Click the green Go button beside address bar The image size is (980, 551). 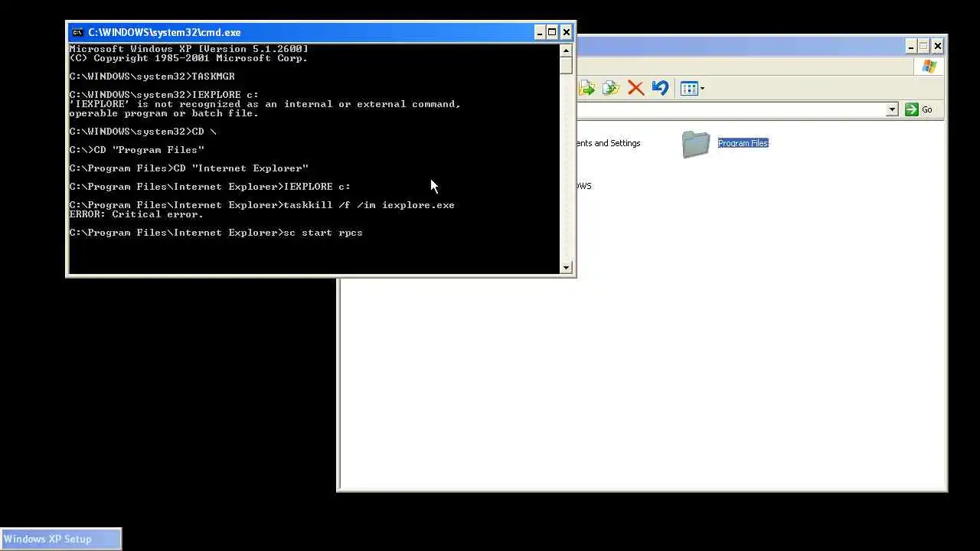coord(919,109)
